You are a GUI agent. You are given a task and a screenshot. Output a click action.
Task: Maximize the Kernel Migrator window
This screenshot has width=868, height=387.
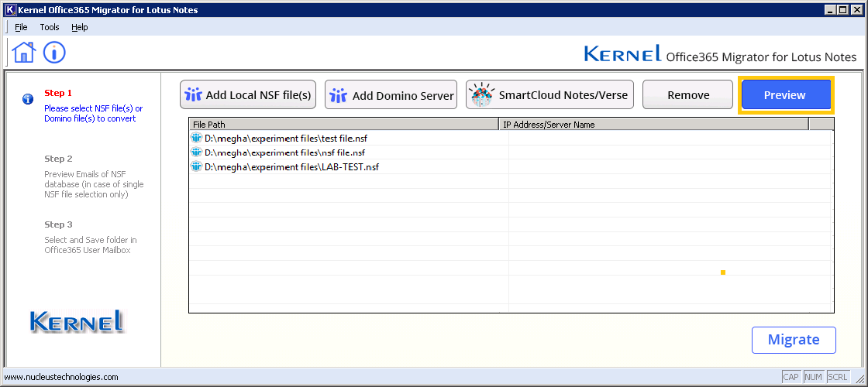pyautogui.click(x=842, y=10)
